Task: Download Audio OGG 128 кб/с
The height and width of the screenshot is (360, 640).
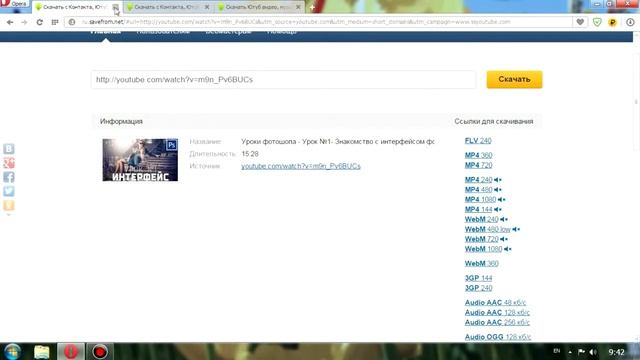Action: (x=498, y=337)
